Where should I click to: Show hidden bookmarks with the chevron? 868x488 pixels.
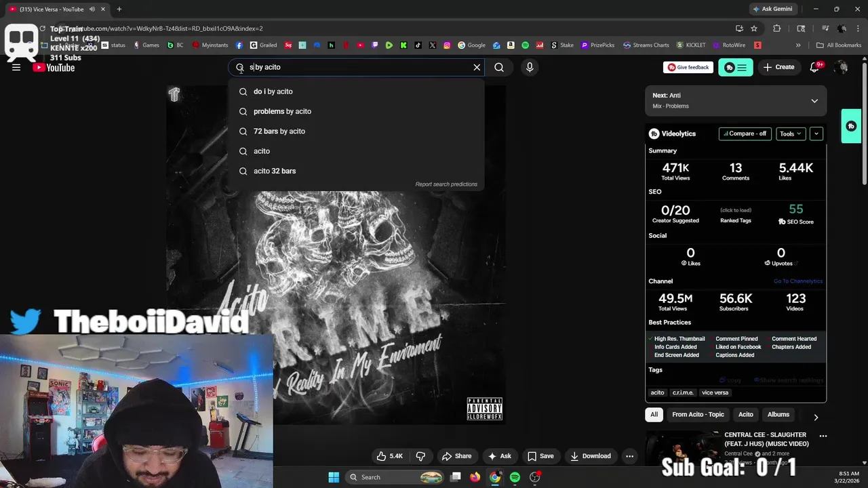[798, 45]
